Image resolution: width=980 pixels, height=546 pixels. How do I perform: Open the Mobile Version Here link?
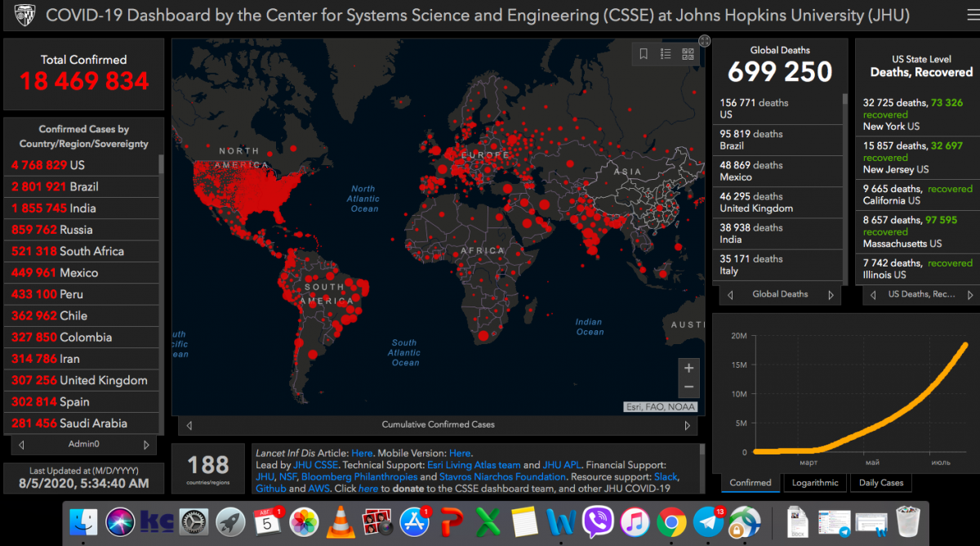pyautogui.click(x=460, y=453)
